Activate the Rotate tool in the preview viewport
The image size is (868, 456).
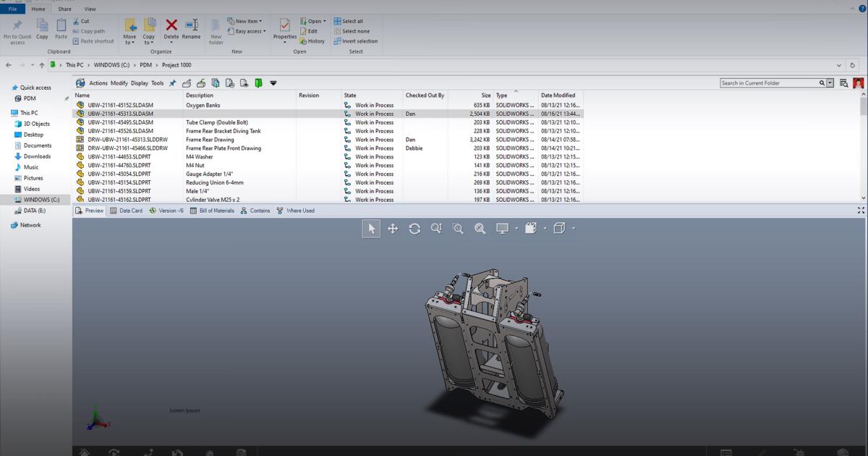click(414, 228)
